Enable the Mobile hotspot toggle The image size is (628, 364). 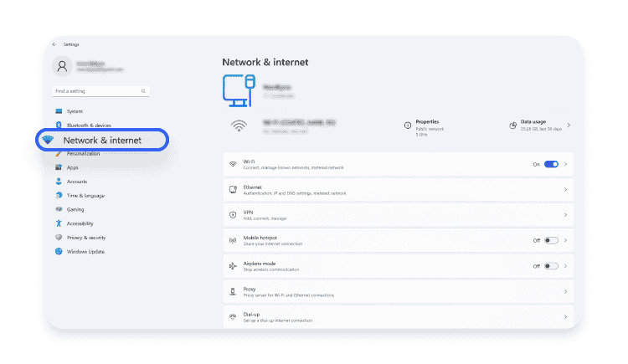551,240
